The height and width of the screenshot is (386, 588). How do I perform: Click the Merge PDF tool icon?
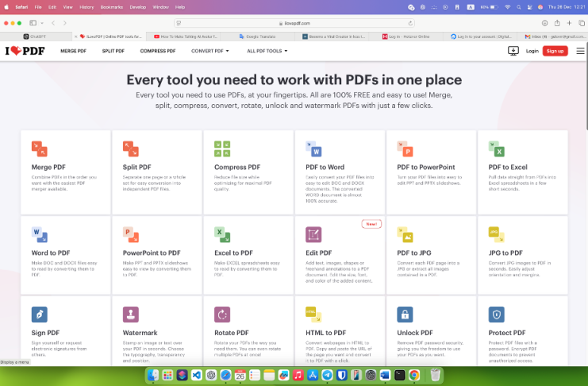[x=40, y=149]
